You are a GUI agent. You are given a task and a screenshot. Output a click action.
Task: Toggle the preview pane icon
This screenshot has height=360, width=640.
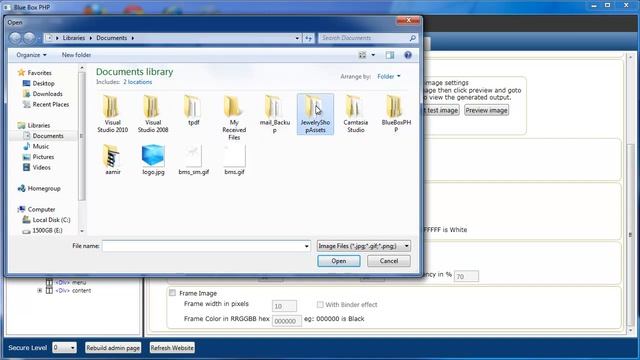point(390,55)
